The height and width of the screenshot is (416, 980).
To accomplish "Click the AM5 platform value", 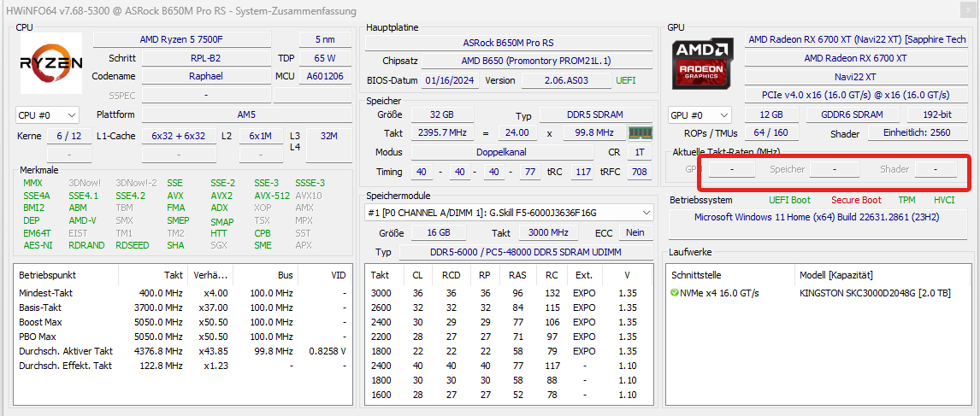I will click(x=246, y=115).
